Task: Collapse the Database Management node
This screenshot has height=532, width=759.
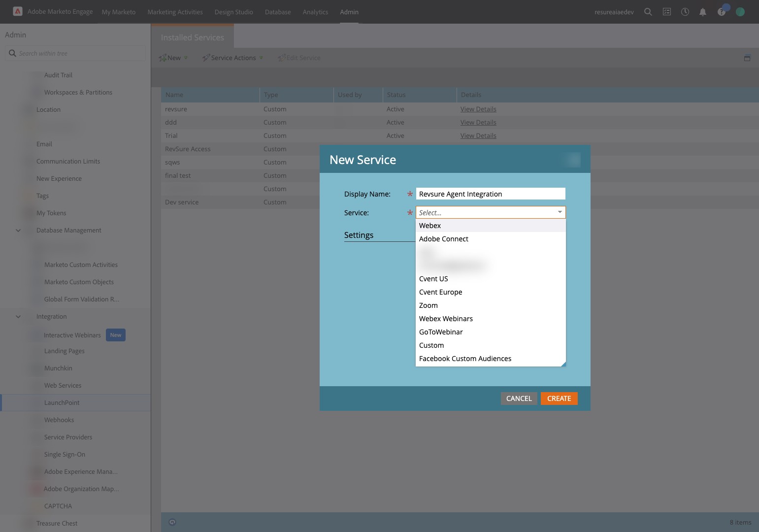Action: pos(18,230)
